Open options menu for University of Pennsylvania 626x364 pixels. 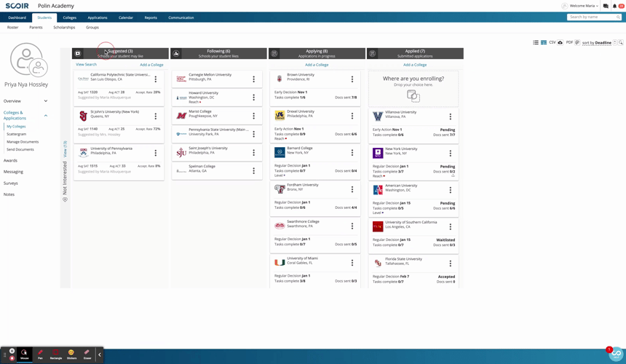coord(156,153)
